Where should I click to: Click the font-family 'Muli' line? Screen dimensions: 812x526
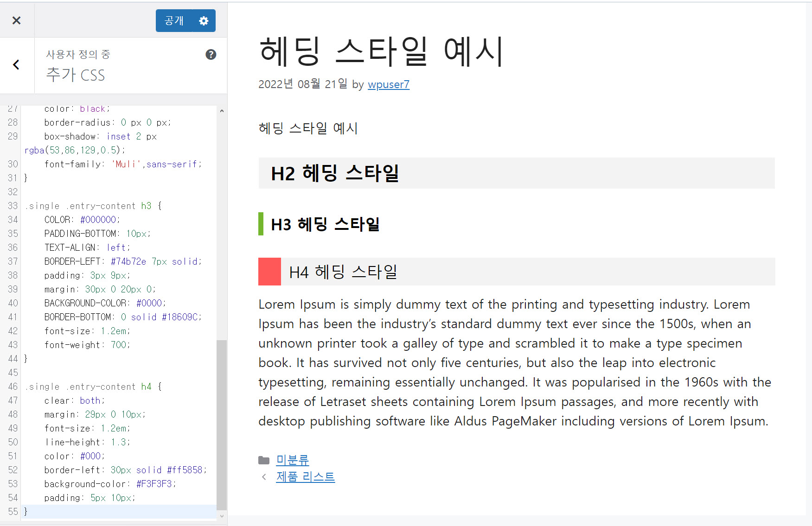(123, 164)
